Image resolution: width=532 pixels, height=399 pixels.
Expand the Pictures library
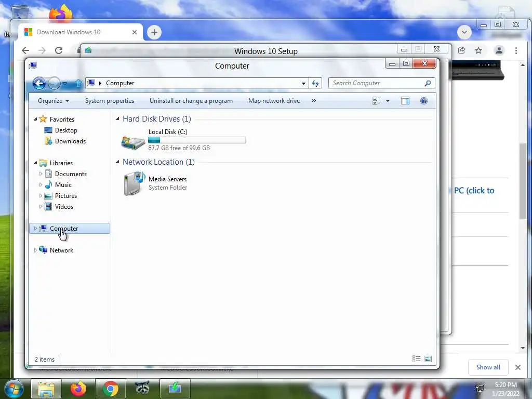click(x=41, y=196)
